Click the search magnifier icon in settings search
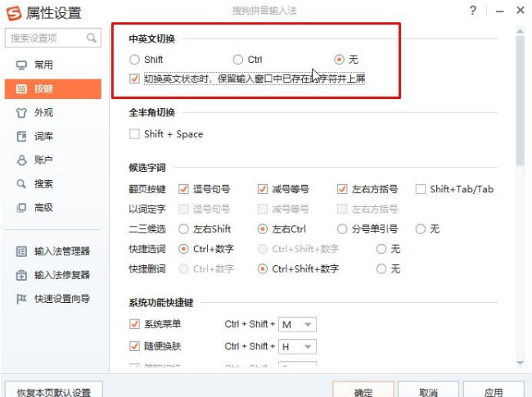Screen dimensions: 532x397 (x=92, y=38)
